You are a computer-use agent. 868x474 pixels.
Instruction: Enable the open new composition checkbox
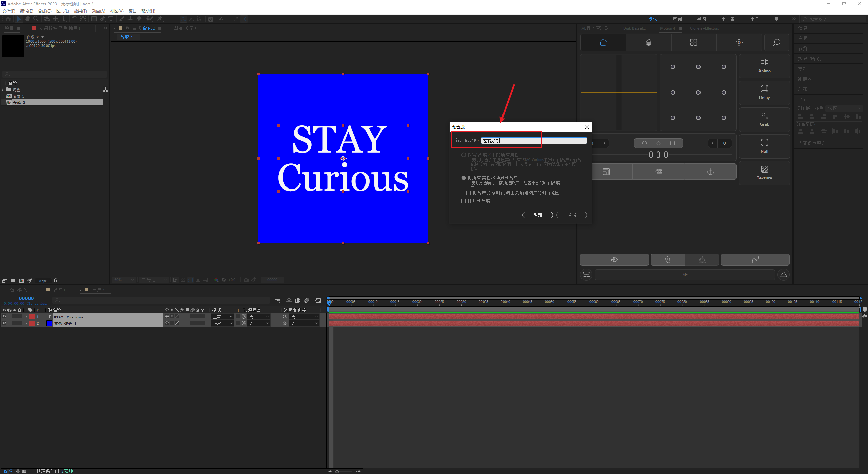click(x=463, y=201)
